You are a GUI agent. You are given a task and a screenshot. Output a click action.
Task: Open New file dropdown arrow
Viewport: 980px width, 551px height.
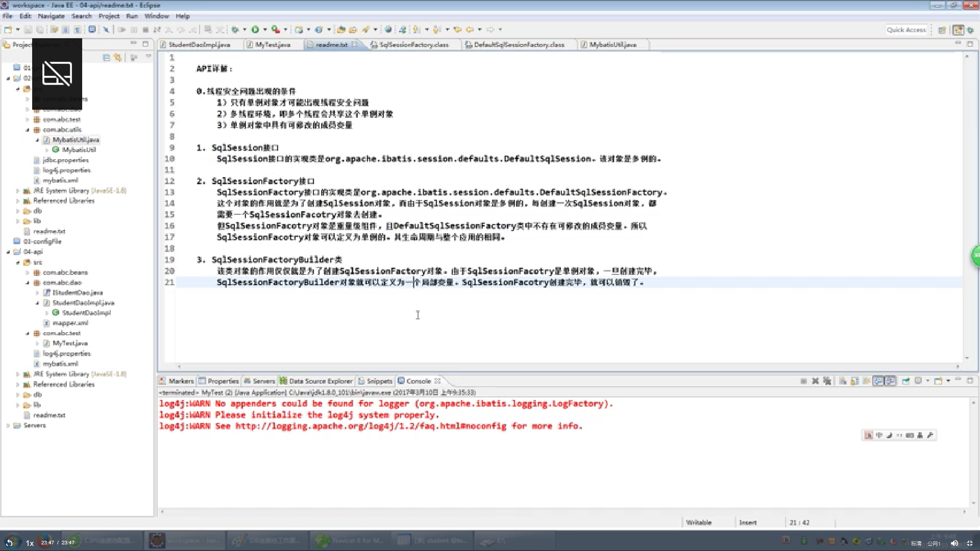pos(18,30)
